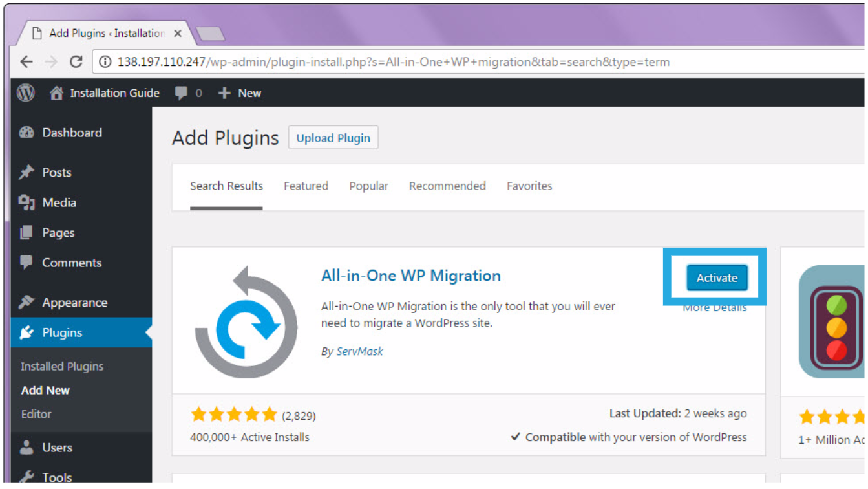Open Installed Plugins submenu item
Screen dimensions: 868x489
coord(62,366)
